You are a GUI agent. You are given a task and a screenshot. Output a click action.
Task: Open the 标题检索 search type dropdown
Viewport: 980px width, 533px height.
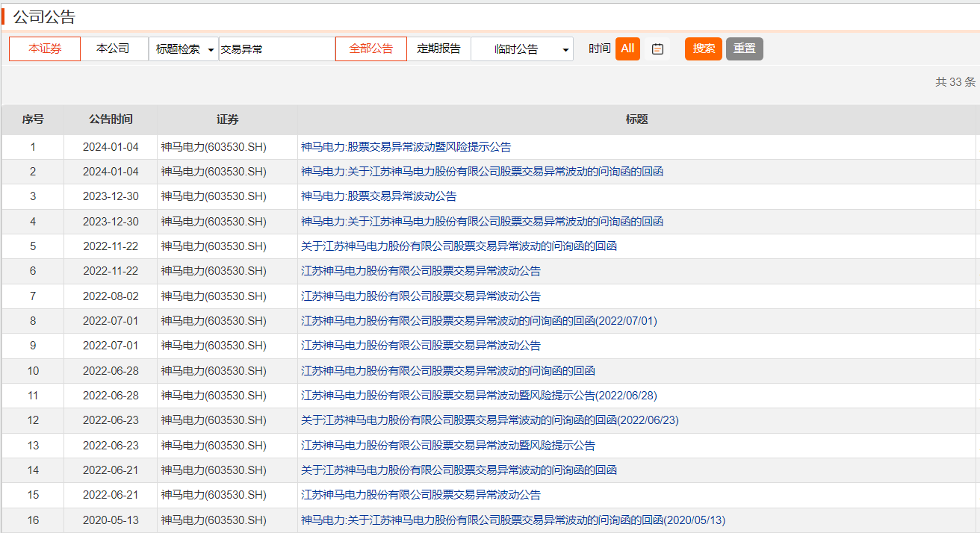184,49
